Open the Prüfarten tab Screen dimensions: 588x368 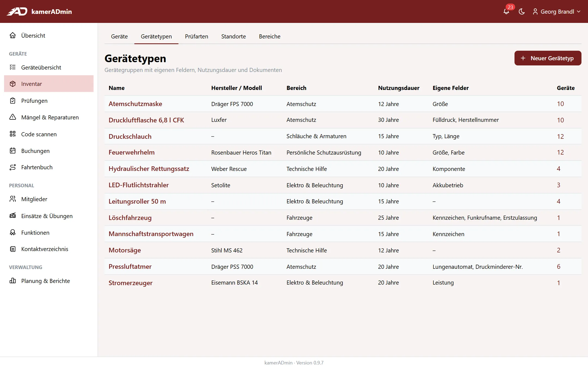point(196,36)
